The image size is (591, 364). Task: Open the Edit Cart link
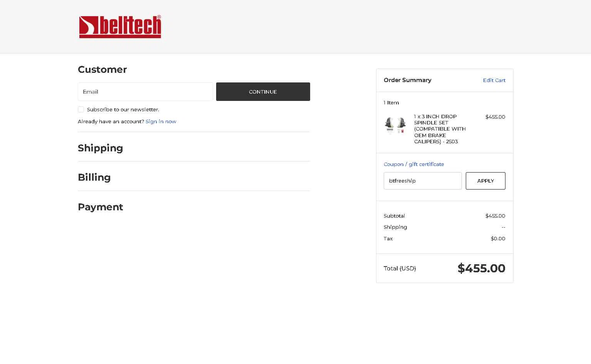(494, 80)
